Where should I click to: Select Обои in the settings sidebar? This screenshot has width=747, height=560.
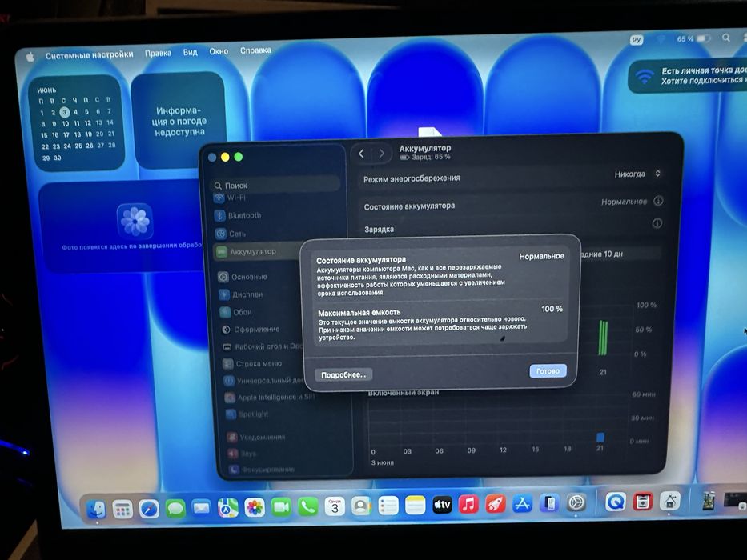pos(236,312)
